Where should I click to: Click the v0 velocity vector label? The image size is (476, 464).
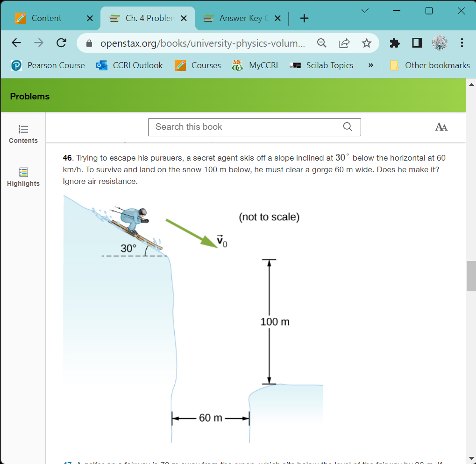(222, 241)
